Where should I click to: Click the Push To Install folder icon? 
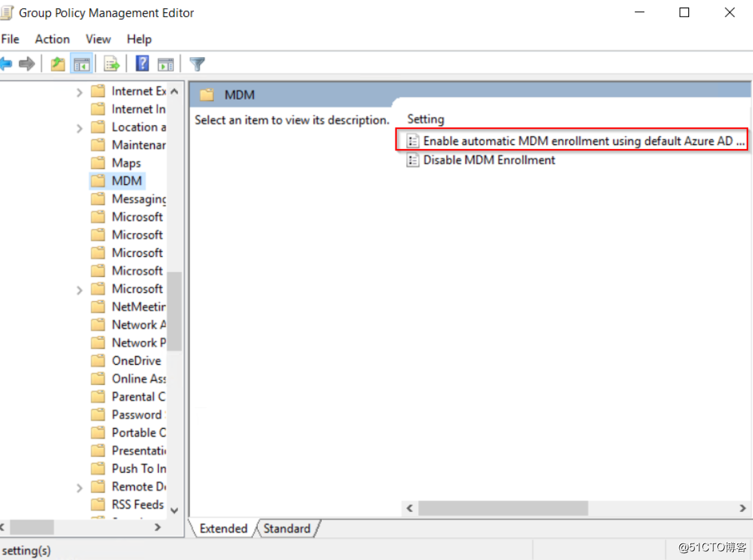pos(98,469)
